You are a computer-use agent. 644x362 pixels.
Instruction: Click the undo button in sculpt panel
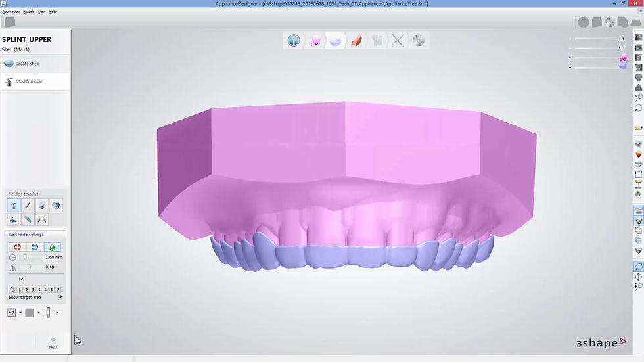12,313
